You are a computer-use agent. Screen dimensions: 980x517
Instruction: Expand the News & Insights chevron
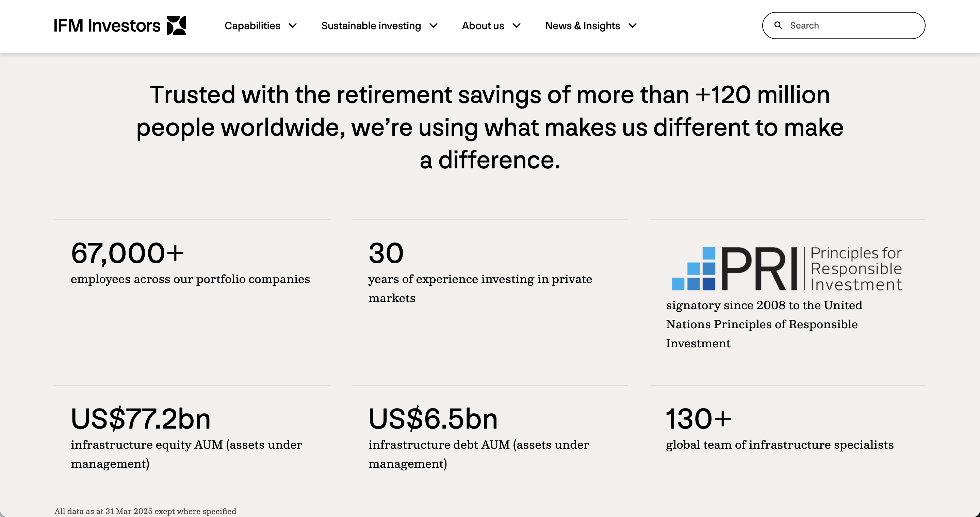pyautogui.click(x=632, y=26)
